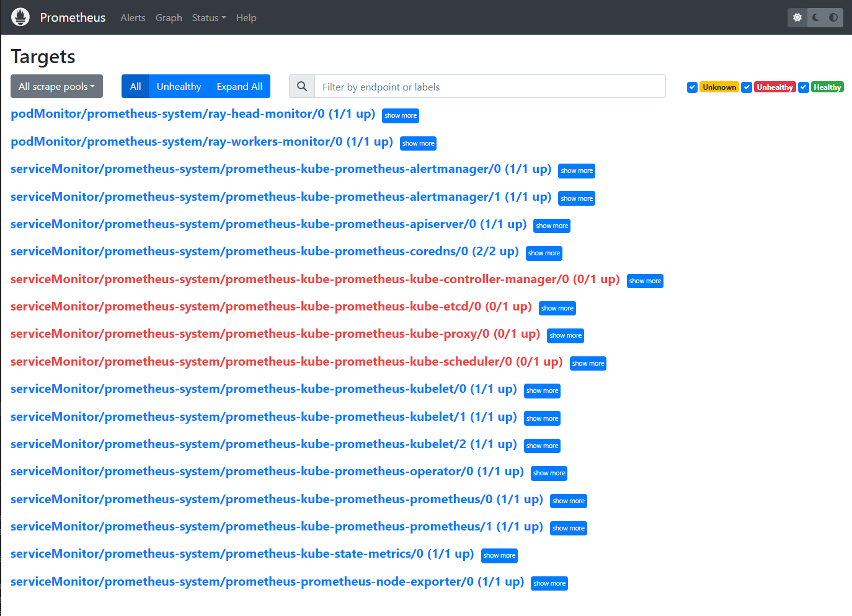
Task: Open the kubelet/2 pool link
Action: (x=264, y=444)
